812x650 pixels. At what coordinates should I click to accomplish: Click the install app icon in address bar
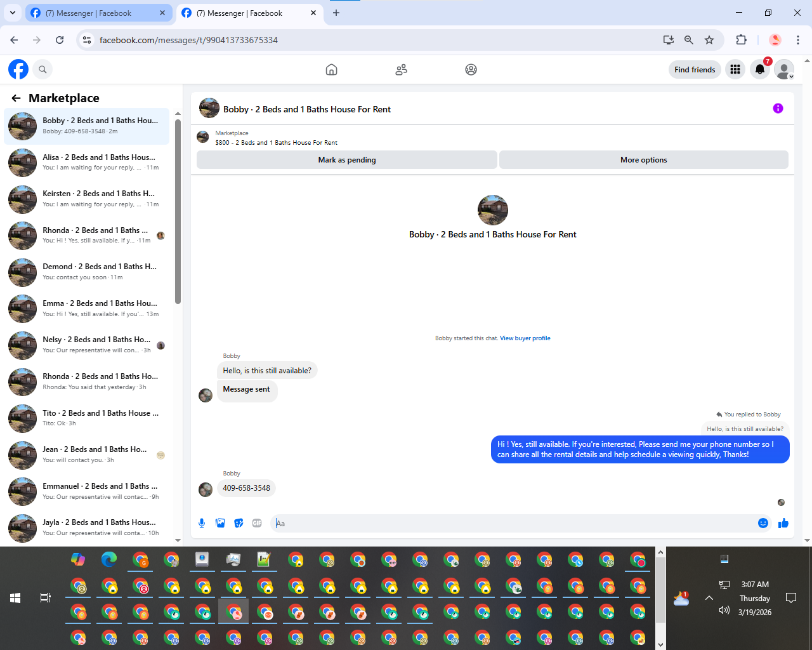669,40
